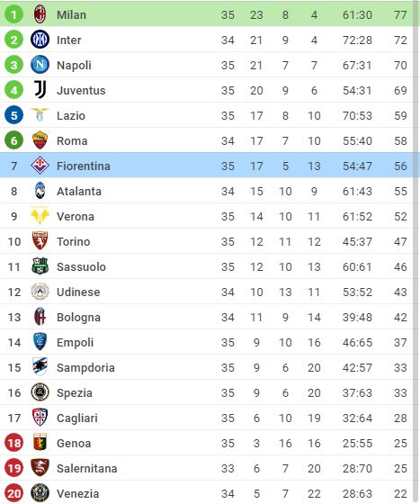Click the red position 18 badge
Screen dimensions: 420x504
(x=13, y=443)
